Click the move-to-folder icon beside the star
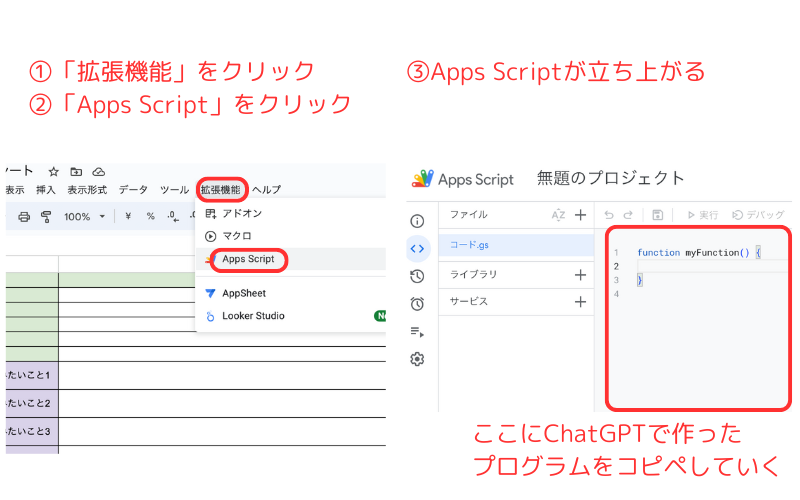The height and width of the screenshot is (500, 800). (76, 171)
